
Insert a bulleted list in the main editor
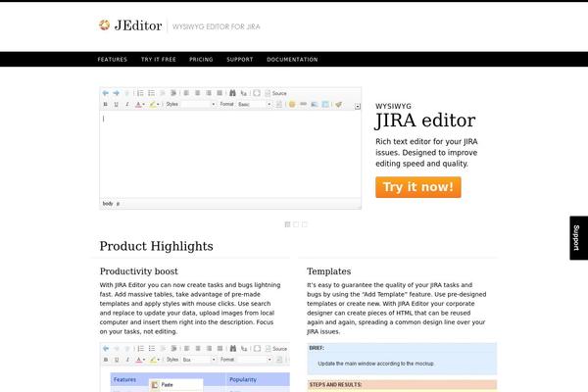click(151, 93)
